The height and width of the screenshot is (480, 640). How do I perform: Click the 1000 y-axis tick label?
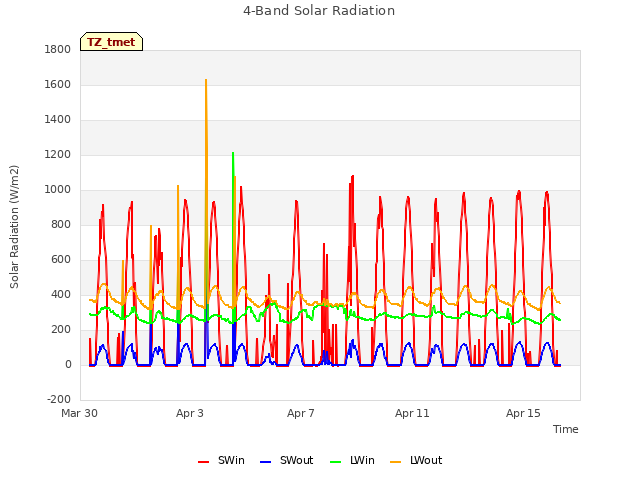point(58,190)
